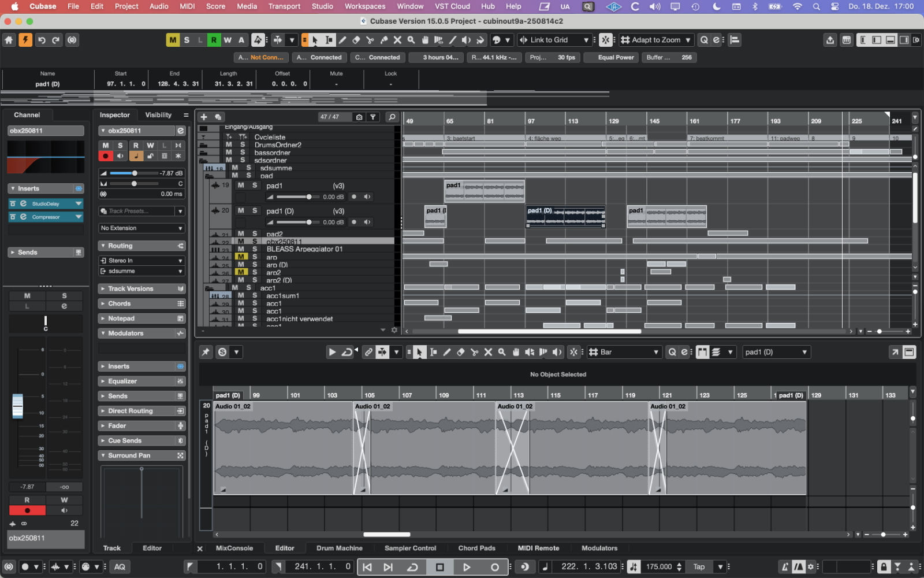924x578 pixels.
Task: Switch to the Sampler Control tab
Action: click(410, 548)
